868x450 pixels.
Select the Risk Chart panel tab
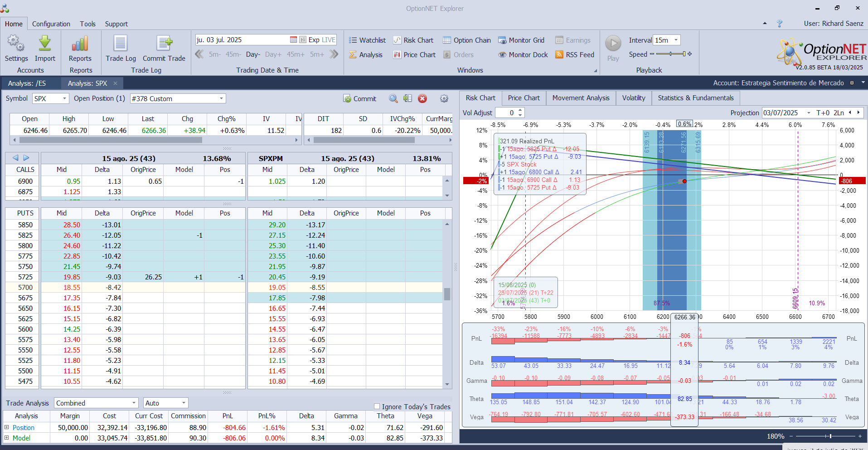coord(480,98)
